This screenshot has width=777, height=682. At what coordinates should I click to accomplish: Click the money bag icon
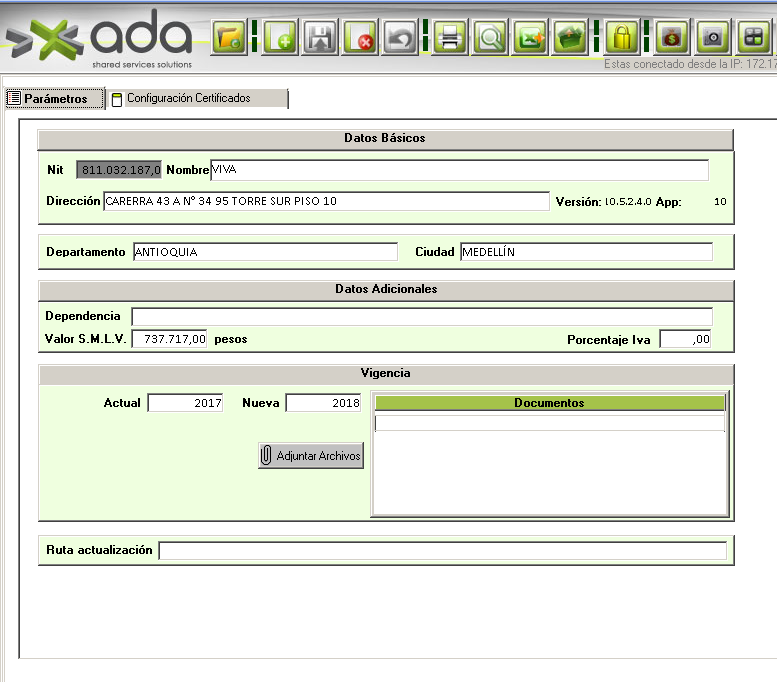pos(672,38)
